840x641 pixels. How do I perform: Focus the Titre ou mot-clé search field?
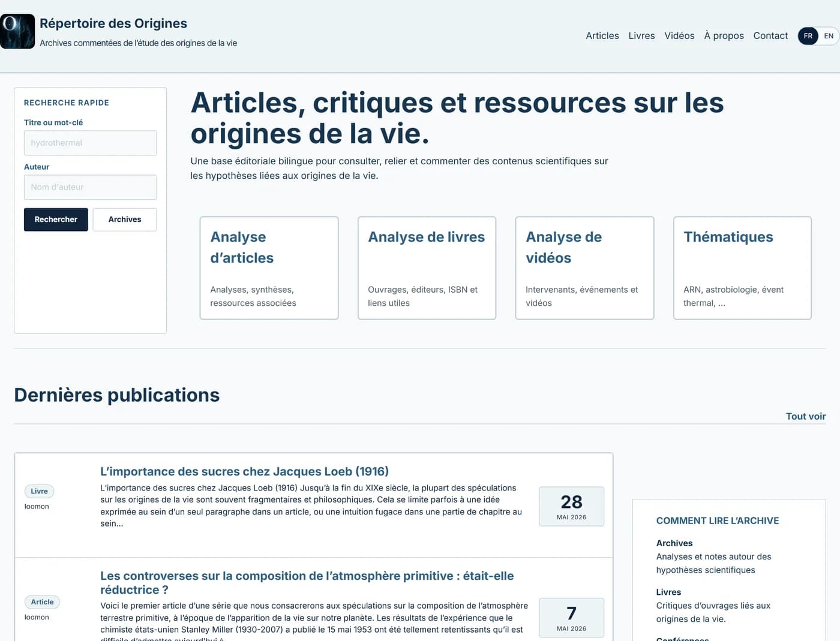click(x=91, y=143)
